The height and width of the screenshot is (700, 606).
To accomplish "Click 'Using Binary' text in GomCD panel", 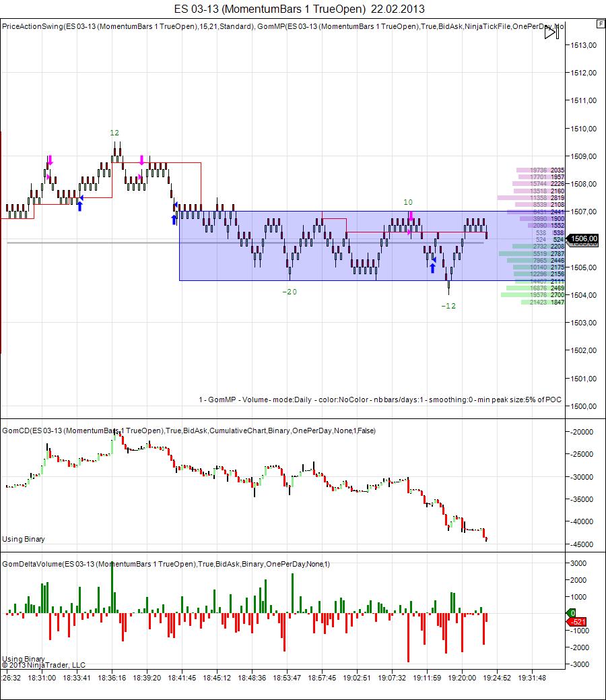I will [x=23, y=539].
